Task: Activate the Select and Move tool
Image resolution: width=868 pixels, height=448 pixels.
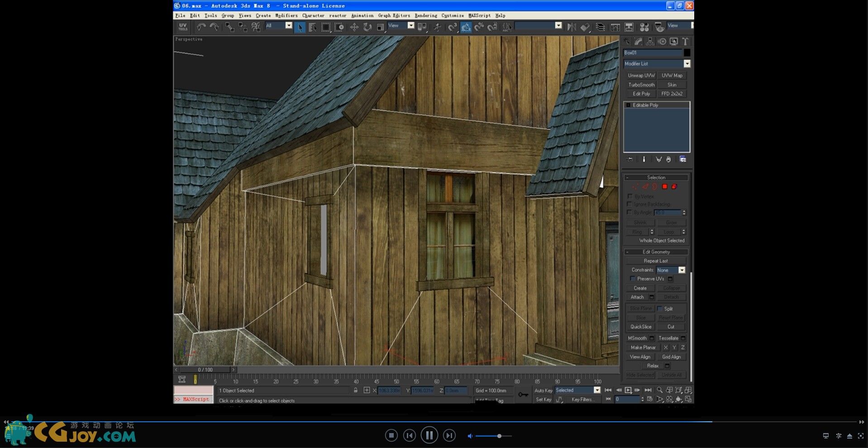Action: tap(354, 27)
